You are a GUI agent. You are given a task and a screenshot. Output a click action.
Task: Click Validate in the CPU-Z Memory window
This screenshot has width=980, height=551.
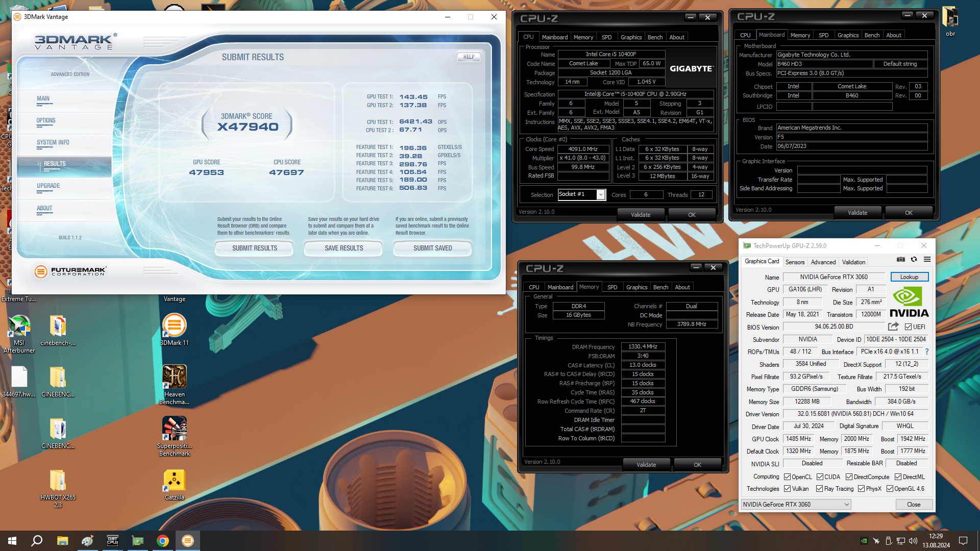click(646, 465)
